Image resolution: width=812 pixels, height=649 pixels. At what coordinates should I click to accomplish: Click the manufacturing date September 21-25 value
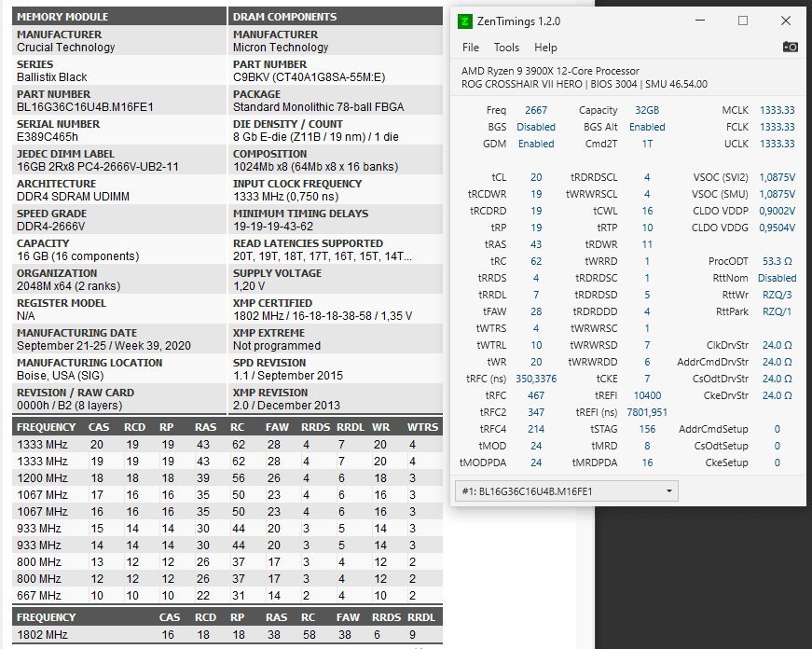tap(103, 345)
